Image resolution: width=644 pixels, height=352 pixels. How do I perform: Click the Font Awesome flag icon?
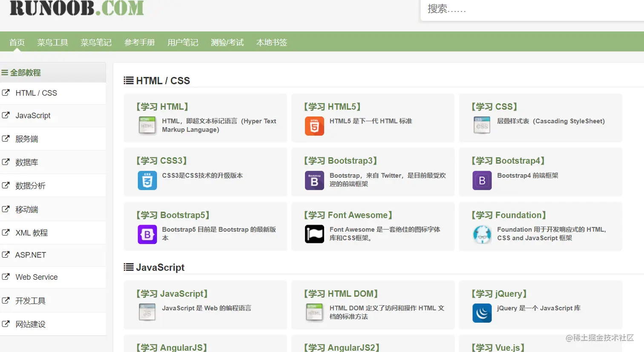pyautogui.click(x=314, y=235)
